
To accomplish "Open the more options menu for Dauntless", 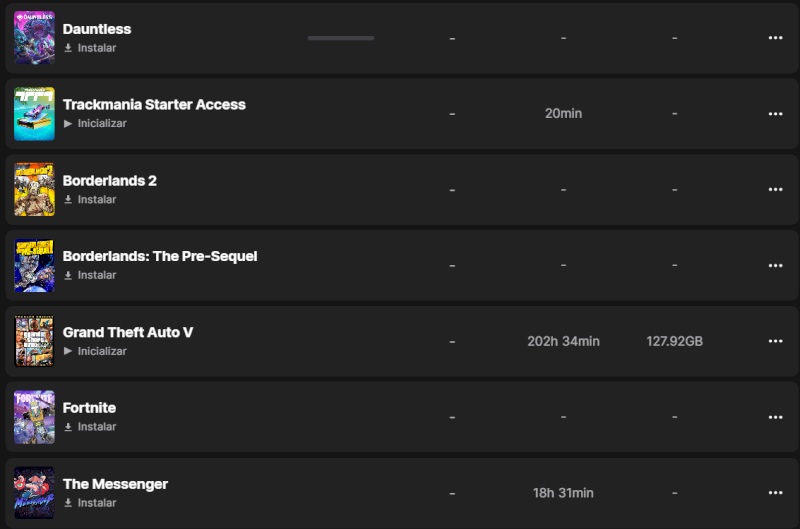I will [x=775, y=38].
